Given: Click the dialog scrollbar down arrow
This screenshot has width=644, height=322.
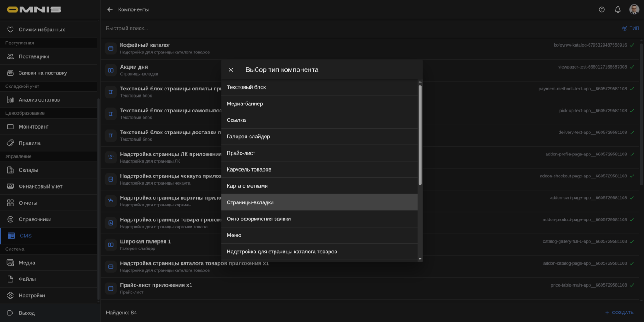Looking at the screenshot, I should [x=420, y=259].
